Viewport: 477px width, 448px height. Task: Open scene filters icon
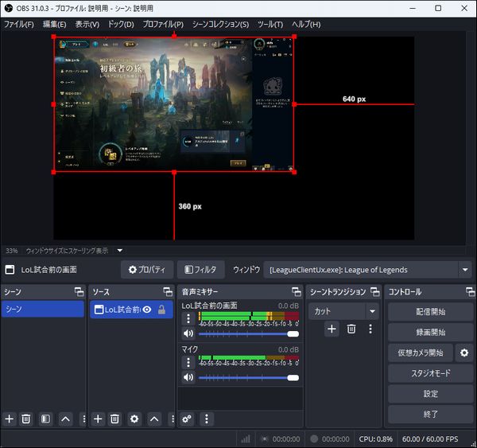45,419
